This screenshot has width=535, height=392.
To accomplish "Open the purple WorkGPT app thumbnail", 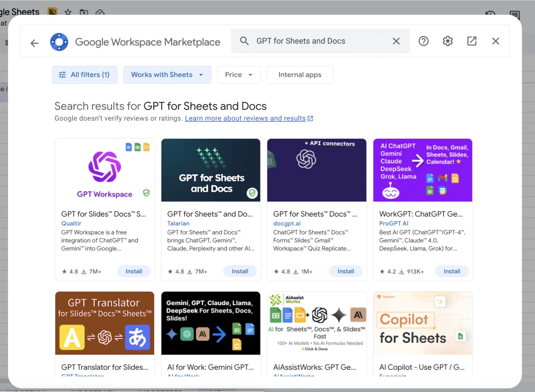I will [x=423, y=170].
